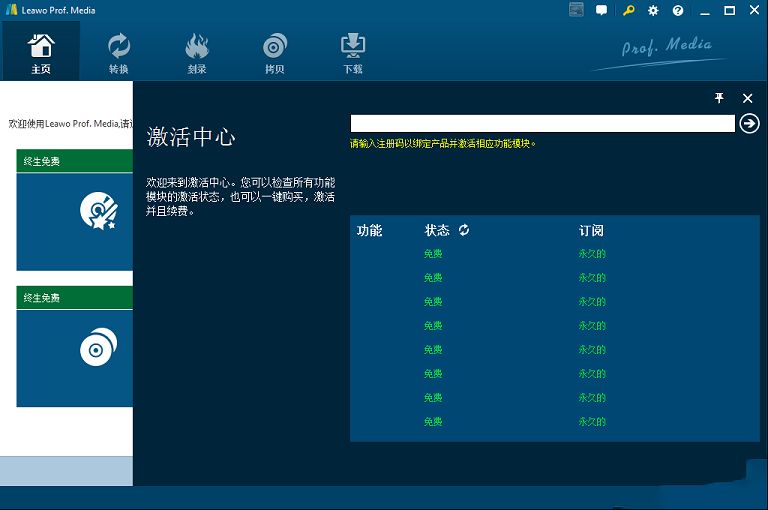Click the screen icon left of chat bubble

pos(576,10)
